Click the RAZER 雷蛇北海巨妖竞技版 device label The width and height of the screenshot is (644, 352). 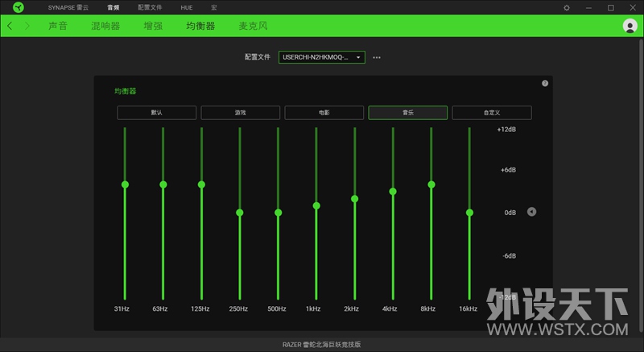pyautogui.click(x=321, y=345)
